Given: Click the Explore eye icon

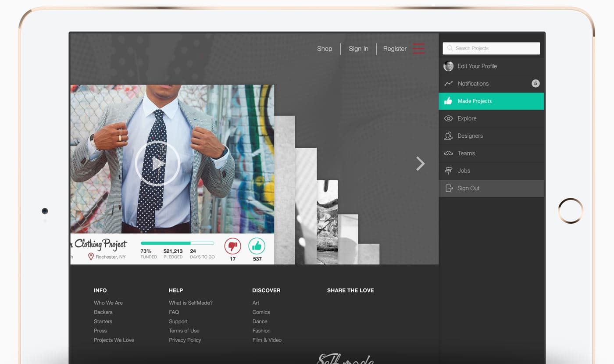Looking at the screenshot, I should 448,118.
